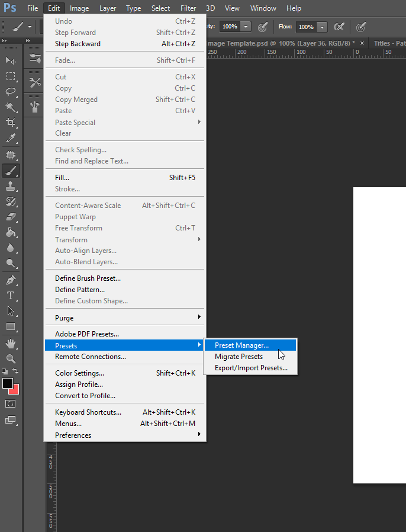Image resolution: width=406 pixels, height=532 pixels.
Task: Toggle airbrush mode next to Flow
Action: [339, 27]
